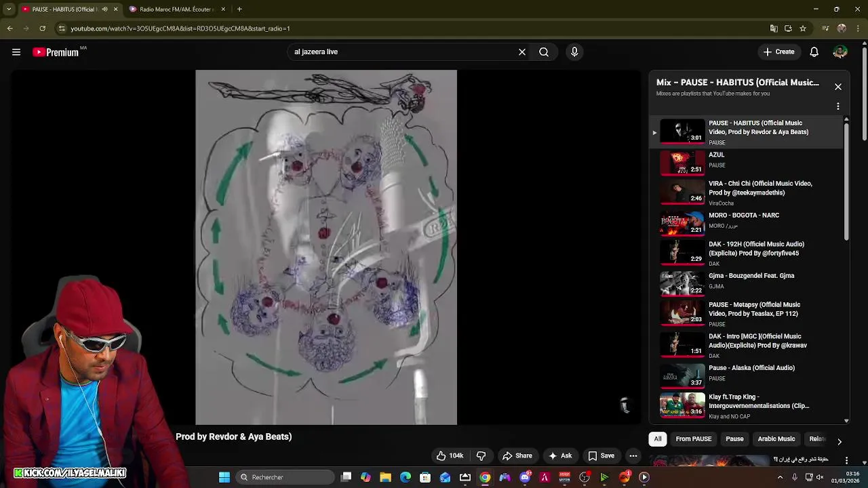Select the 'From PAUSE' filter chip
This screenshot has width=868, height=488.
point(693,439)
